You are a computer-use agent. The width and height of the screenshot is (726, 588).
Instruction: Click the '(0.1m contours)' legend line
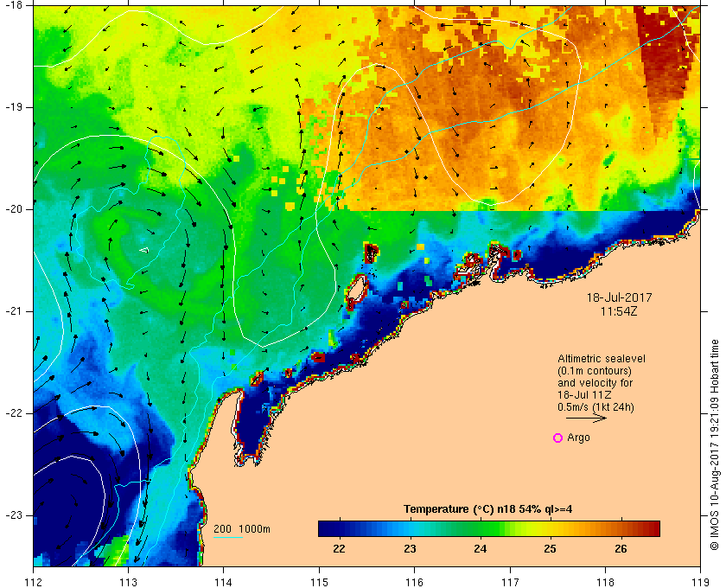595,371
